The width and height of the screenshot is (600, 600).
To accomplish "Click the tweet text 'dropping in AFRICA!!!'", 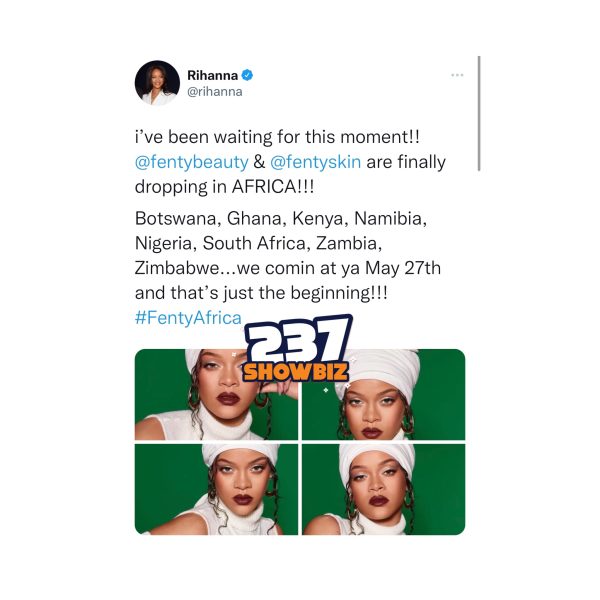I will [x=224, y=187].
